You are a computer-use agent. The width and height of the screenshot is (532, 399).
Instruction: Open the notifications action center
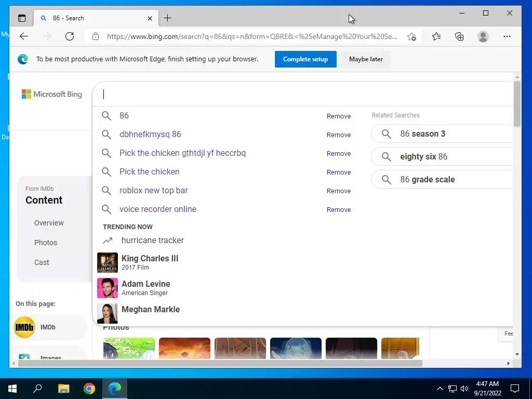click(515, 389)
